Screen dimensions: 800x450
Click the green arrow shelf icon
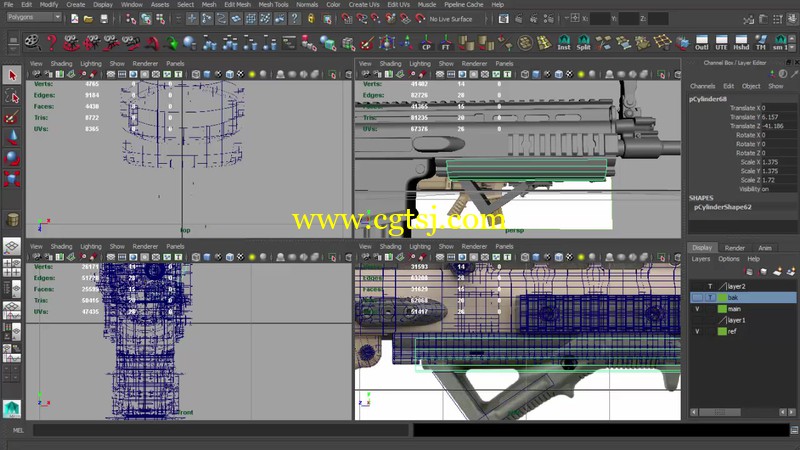coord(171,43)
